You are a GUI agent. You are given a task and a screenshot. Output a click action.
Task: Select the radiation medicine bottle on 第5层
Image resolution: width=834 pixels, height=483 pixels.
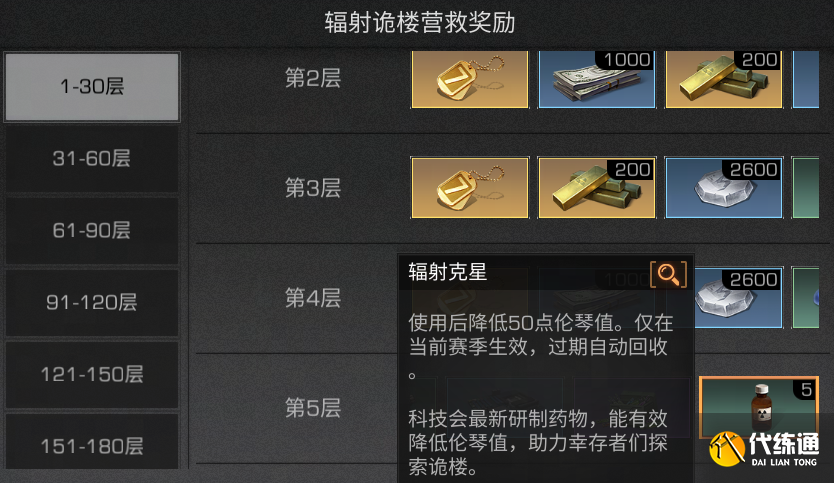point(760,407)
